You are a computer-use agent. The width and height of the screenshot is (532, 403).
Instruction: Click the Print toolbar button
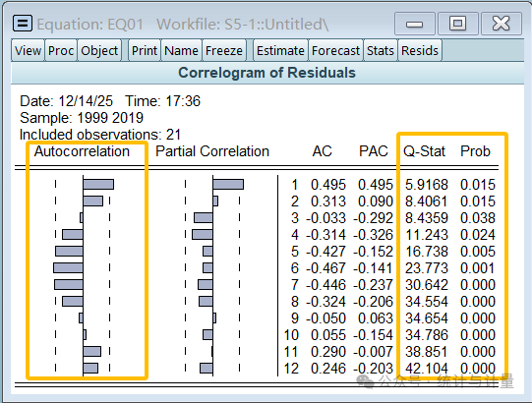[x=145, y=50]
